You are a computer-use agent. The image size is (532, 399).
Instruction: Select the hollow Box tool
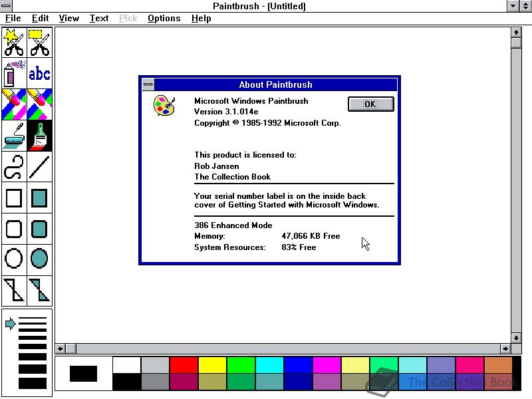point(14,198)
